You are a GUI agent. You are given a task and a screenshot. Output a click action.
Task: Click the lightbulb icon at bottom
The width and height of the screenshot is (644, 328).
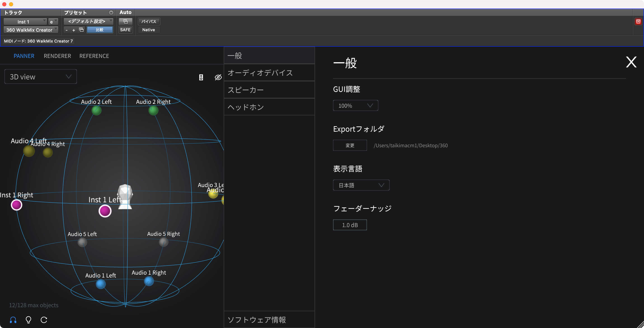pyautogui.click(x=28, y=320)
